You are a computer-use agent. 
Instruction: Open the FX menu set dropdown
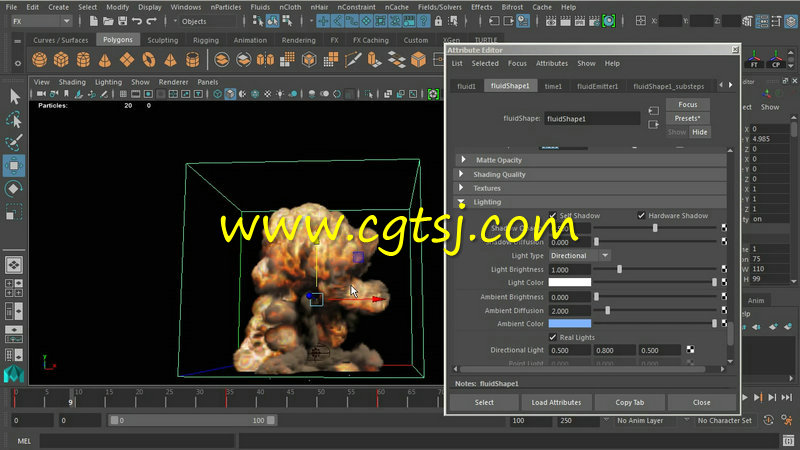[41, 21]
